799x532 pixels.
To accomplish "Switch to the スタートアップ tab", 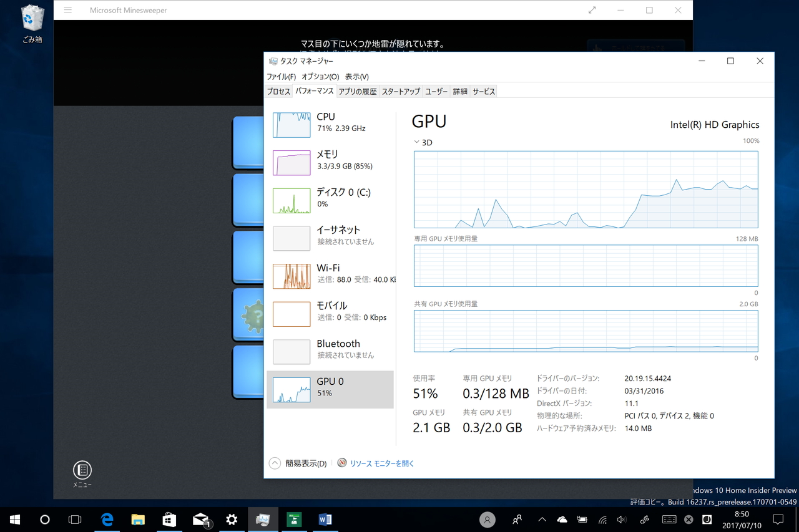I will click(401, 92).
